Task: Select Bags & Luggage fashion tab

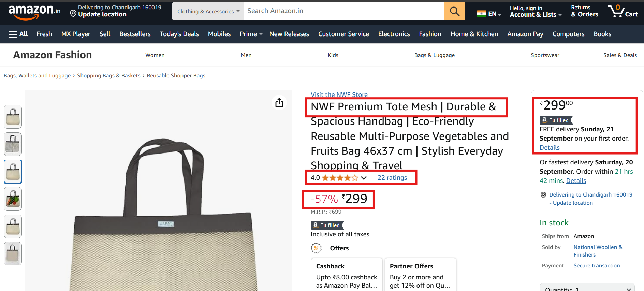Action: [434, 55]
